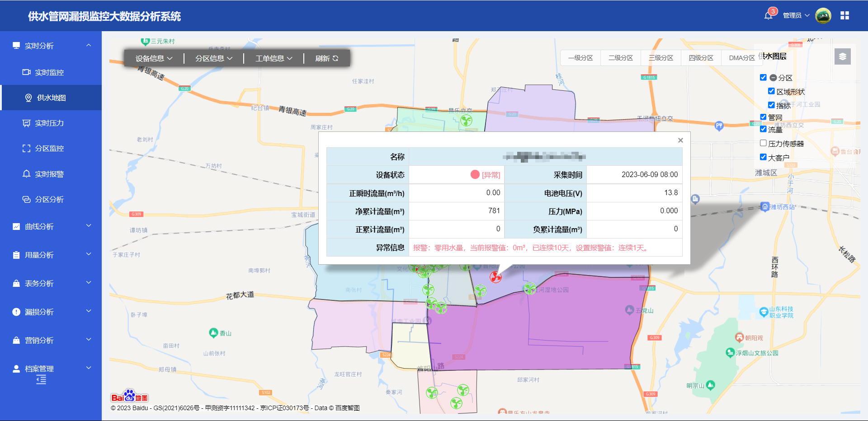868x421 pixels.
Task: Uncheck the 大客户 layer checkbox
Action: (x=763, y=157)
